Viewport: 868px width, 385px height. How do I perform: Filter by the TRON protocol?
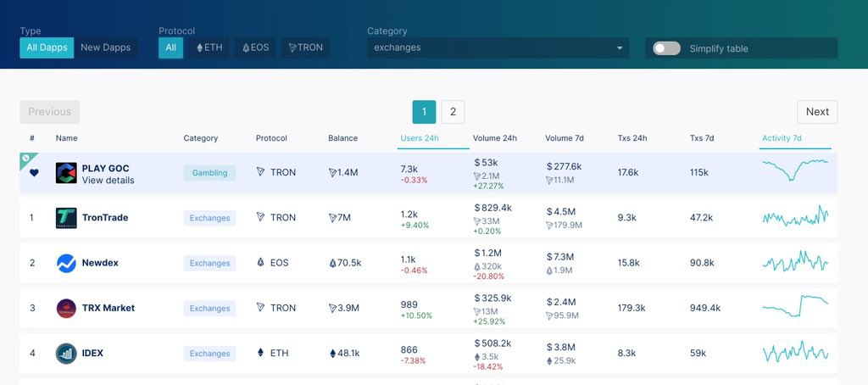305,47
